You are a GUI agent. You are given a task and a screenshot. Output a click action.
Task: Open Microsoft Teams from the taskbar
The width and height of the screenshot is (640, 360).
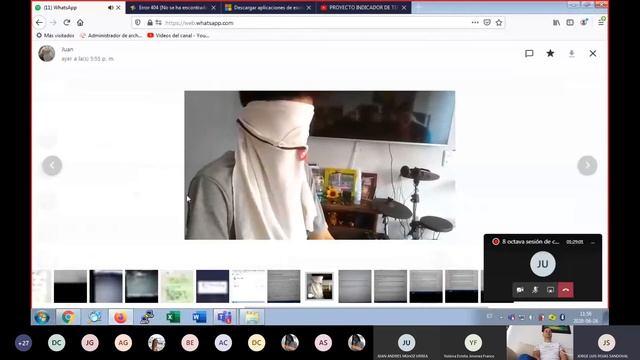224,317
